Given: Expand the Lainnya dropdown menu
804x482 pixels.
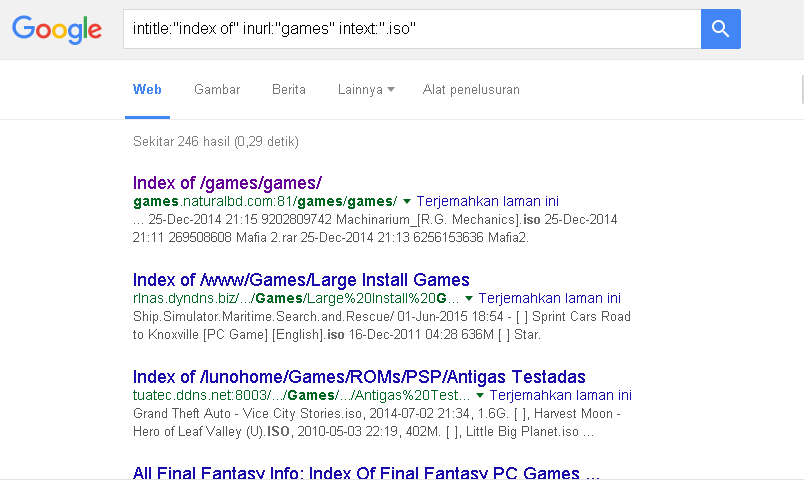Looking at the screenshot, I should tap(366, 89).
